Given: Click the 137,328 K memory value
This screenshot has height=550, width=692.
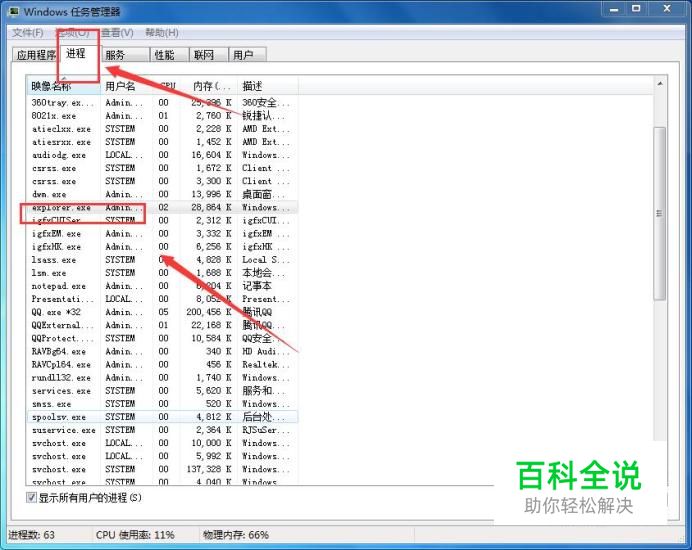Looking at the screenshot, I should coord(209,469).
